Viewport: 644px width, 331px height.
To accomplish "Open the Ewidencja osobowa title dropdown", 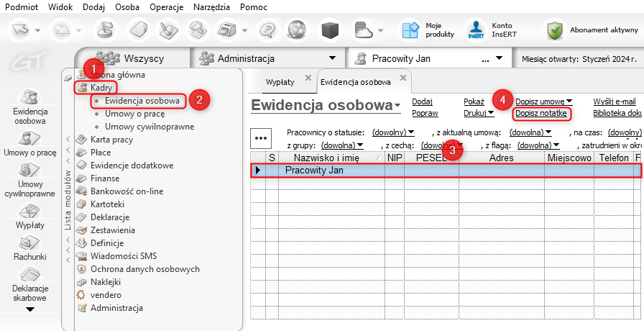I will click(x=397, y=106).
